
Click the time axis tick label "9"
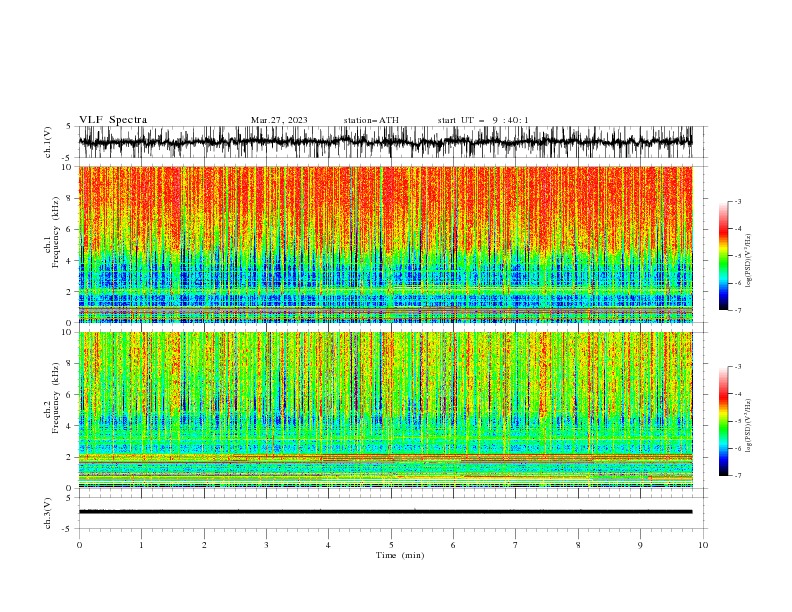point(640,545)
